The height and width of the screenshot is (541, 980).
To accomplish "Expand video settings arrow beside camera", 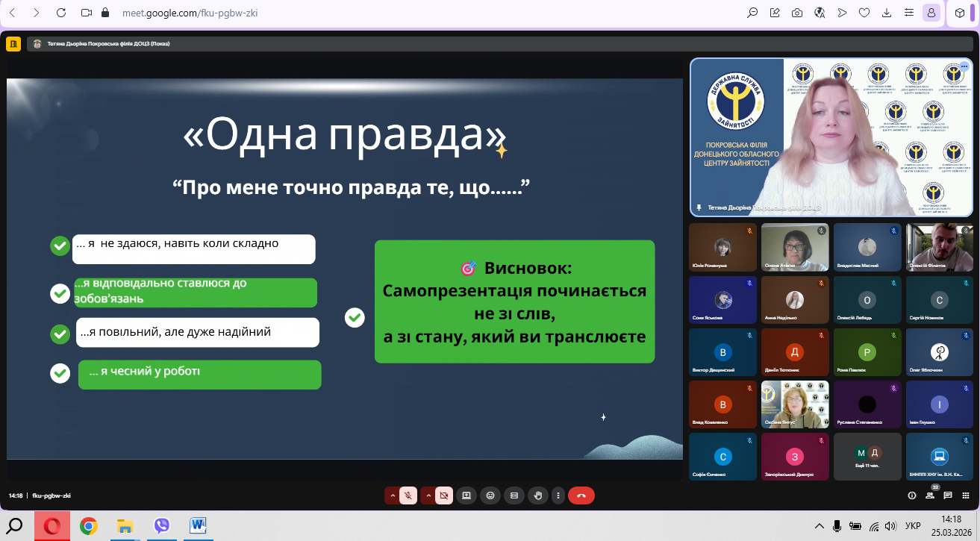I will pos(428,495).
